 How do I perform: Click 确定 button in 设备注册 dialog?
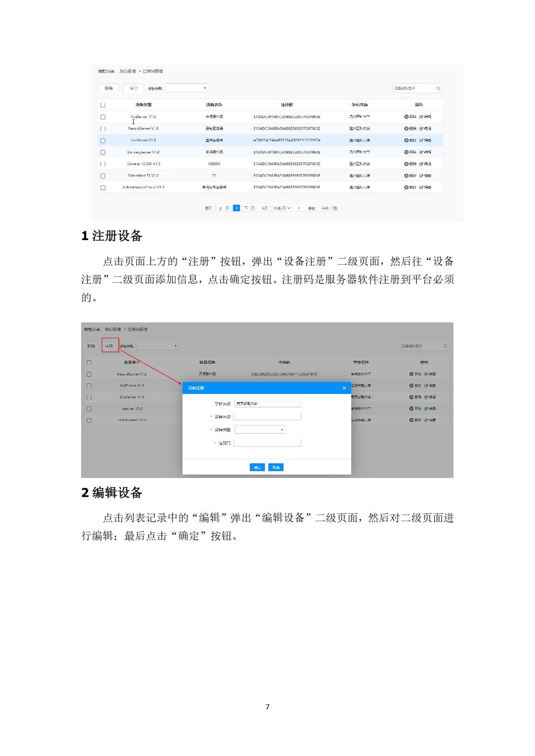click(257, 467)
